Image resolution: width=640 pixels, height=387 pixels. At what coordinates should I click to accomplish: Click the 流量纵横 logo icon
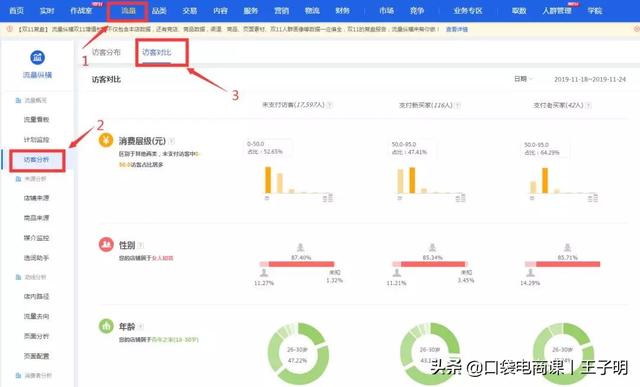click(x=38, y=58)
